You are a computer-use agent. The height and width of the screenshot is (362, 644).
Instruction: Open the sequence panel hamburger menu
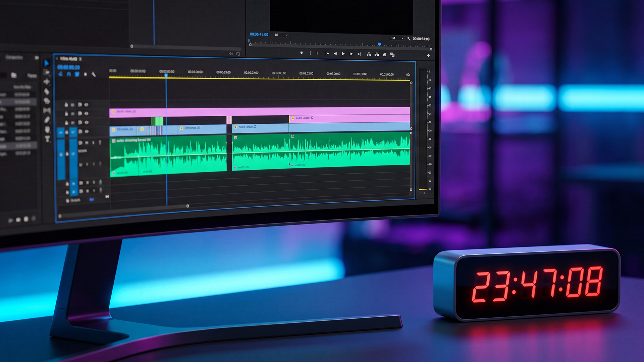tap(80, 59)
